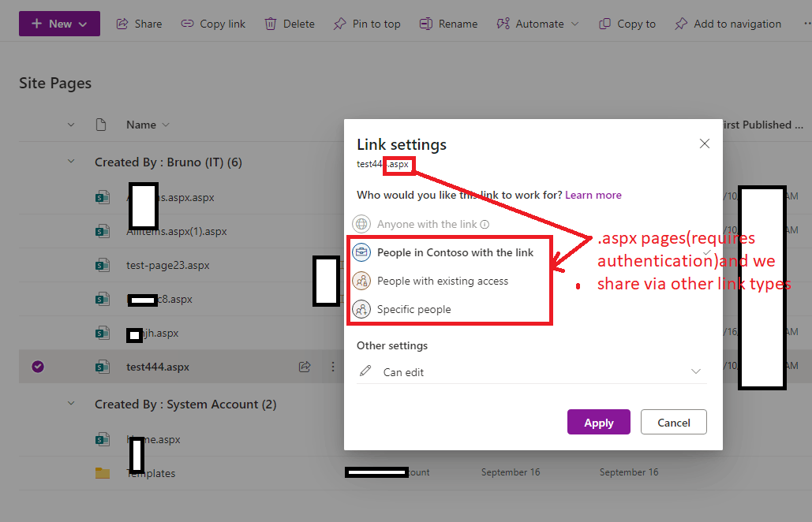
Task: Open the Can edit permission dropdown
Action: click(531, 372)
